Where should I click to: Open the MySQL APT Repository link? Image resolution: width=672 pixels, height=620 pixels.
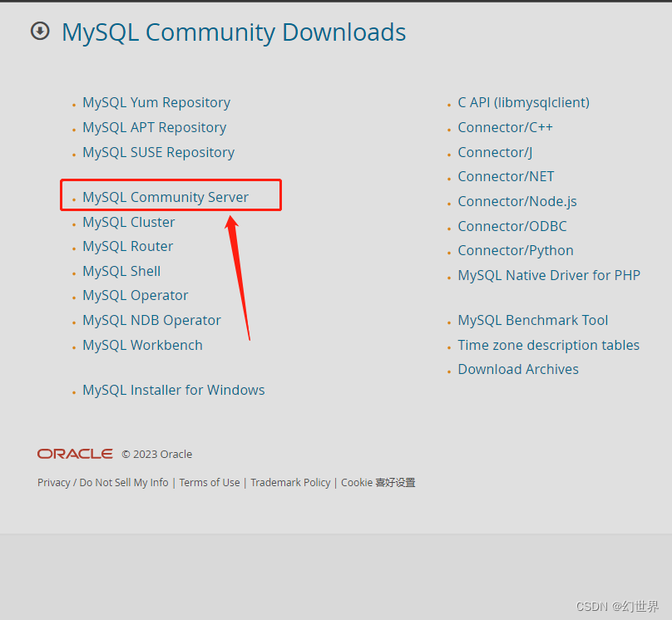point(154,127)
